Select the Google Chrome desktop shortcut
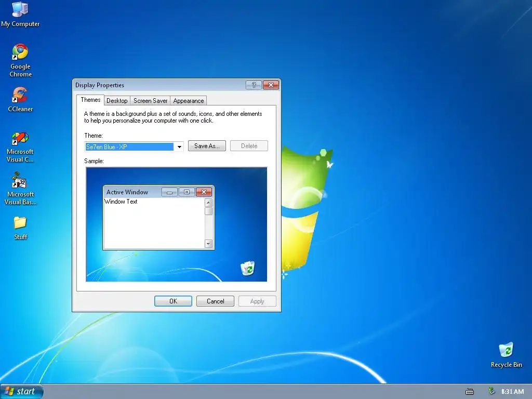 coord(20,60)
